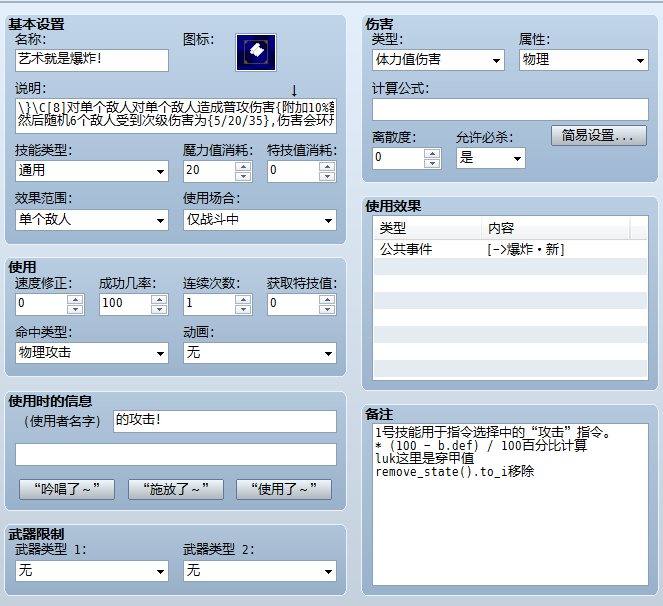Open the 使用场合 dropdown showing 仅战斗中

260,220
